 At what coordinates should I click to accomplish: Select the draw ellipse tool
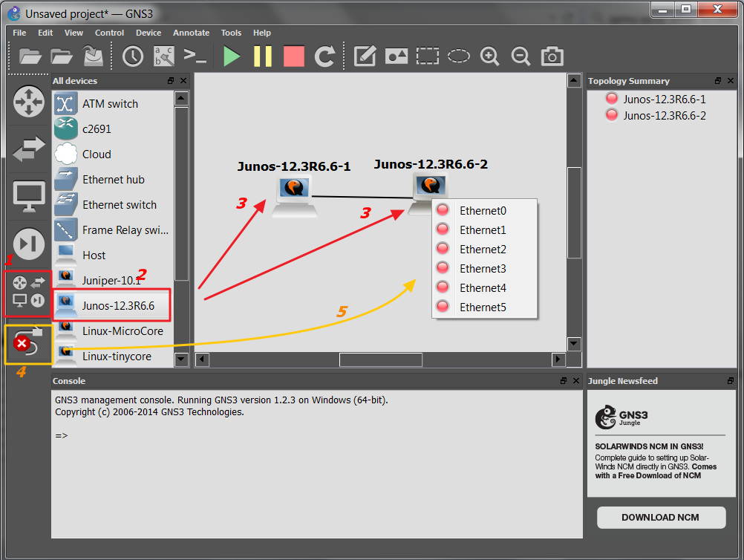pyautogui.click(x=459, y=56)
